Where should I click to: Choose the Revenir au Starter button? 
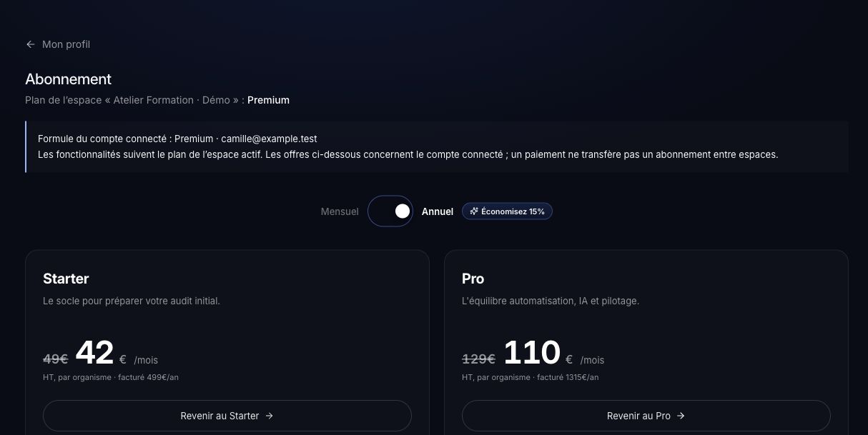pyautogui.click(x=227, y=416)
